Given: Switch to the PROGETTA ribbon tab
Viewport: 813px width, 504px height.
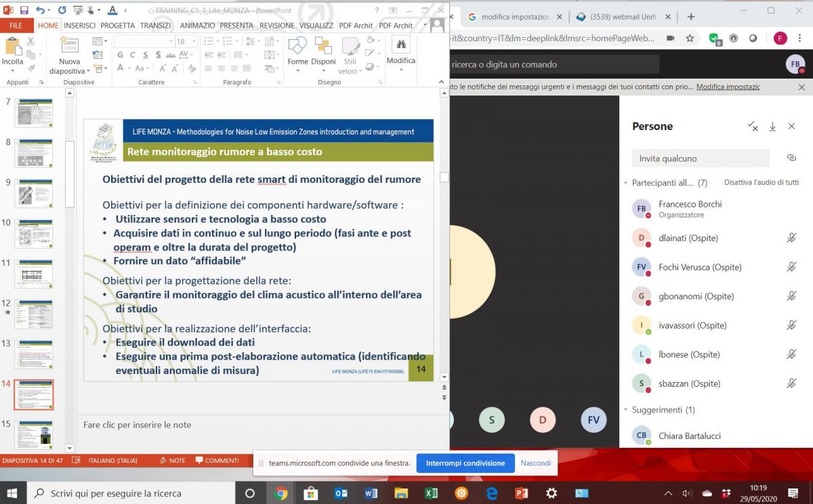Looking at the screenshot, I should [118, 26].
